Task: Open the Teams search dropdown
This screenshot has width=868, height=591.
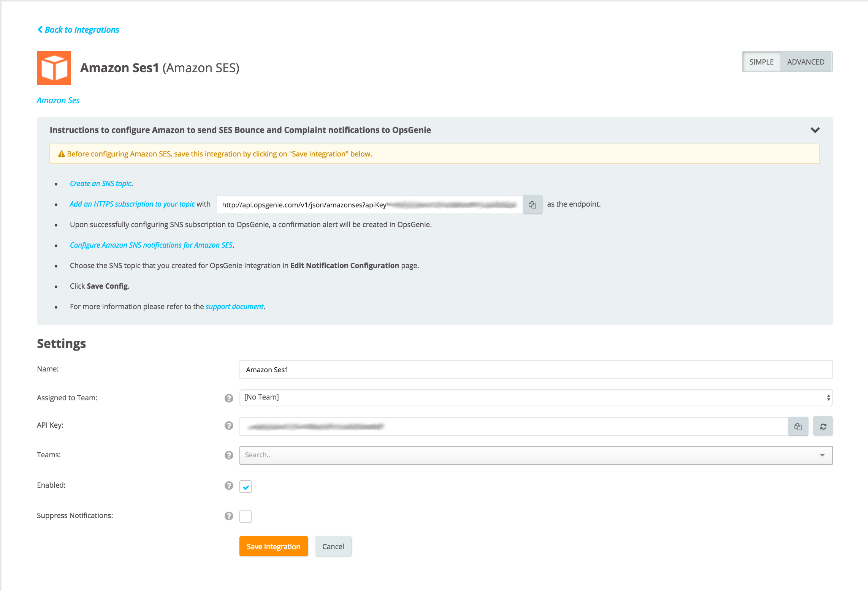Action: pyautogui.click(x=536, y=455)
